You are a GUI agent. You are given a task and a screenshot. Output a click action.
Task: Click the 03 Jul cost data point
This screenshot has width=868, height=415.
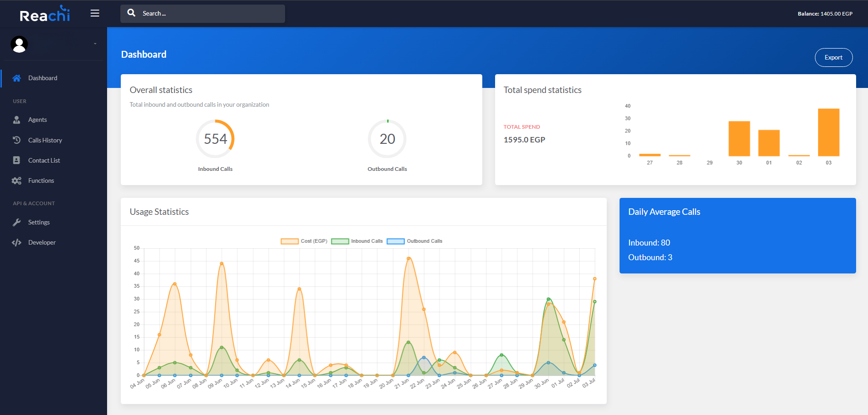pos(594,278)
